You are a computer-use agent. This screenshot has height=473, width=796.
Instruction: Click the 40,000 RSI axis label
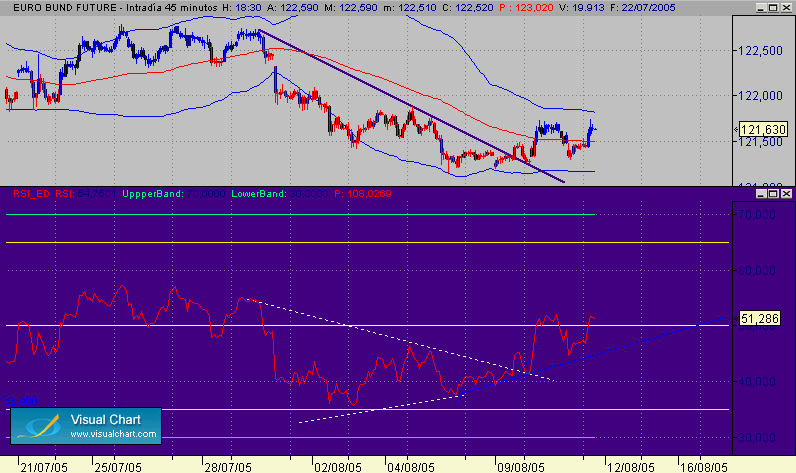click(756, 382)
